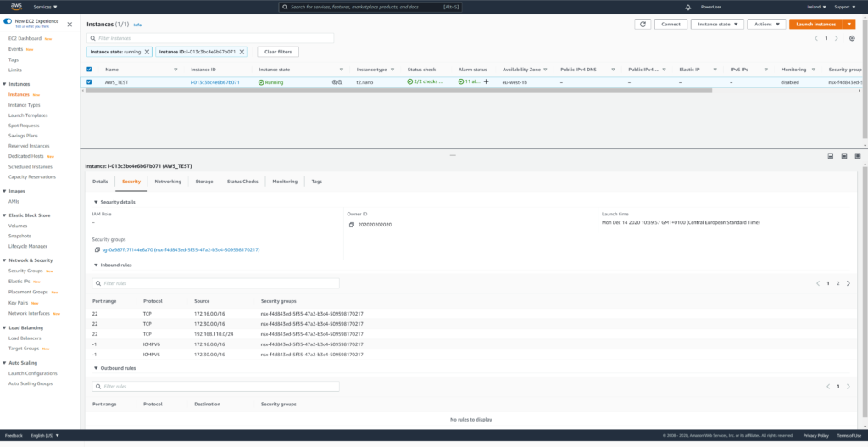Click the Connect button

[x=671, y=25]
